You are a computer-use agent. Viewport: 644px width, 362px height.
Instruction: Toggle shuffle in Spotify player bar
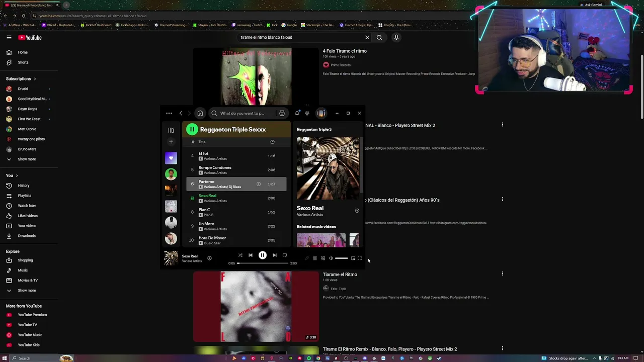[240, 255]
